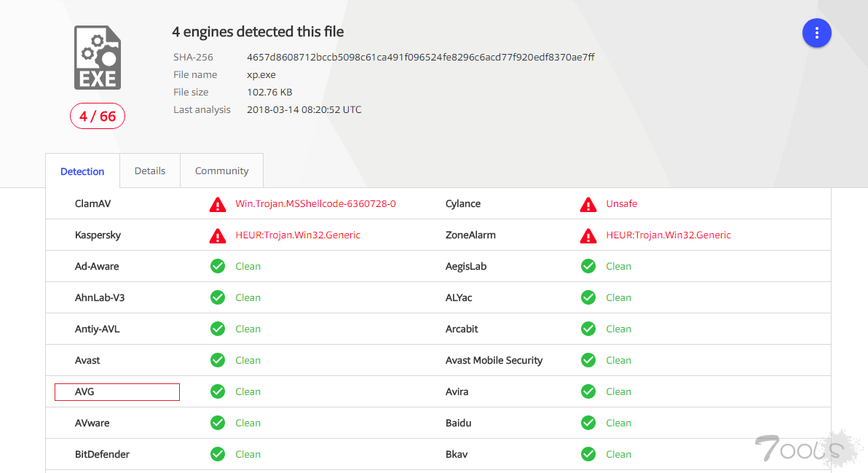Viewport: 868px width, 473px height.
Task: Click the ClamAV engine name
Action: [93, 204]
